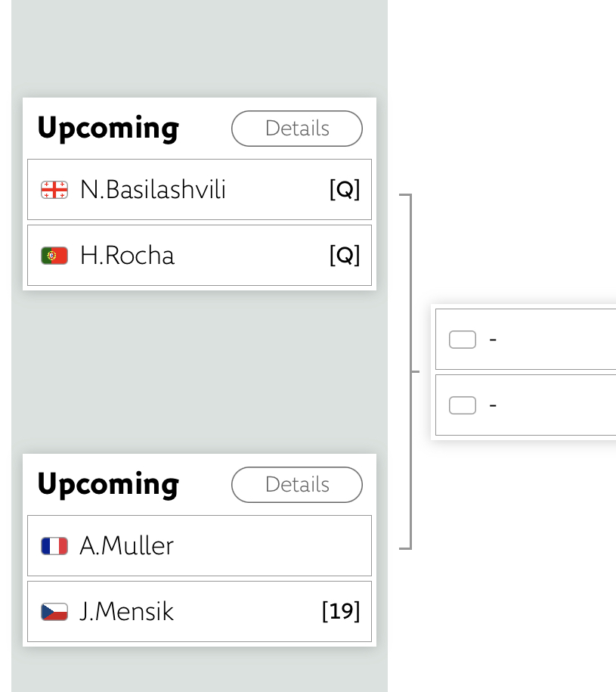Click the Georgian flag beside N.Basilashvili
This screenshot has height=692, width=616.
pos(54,190)
